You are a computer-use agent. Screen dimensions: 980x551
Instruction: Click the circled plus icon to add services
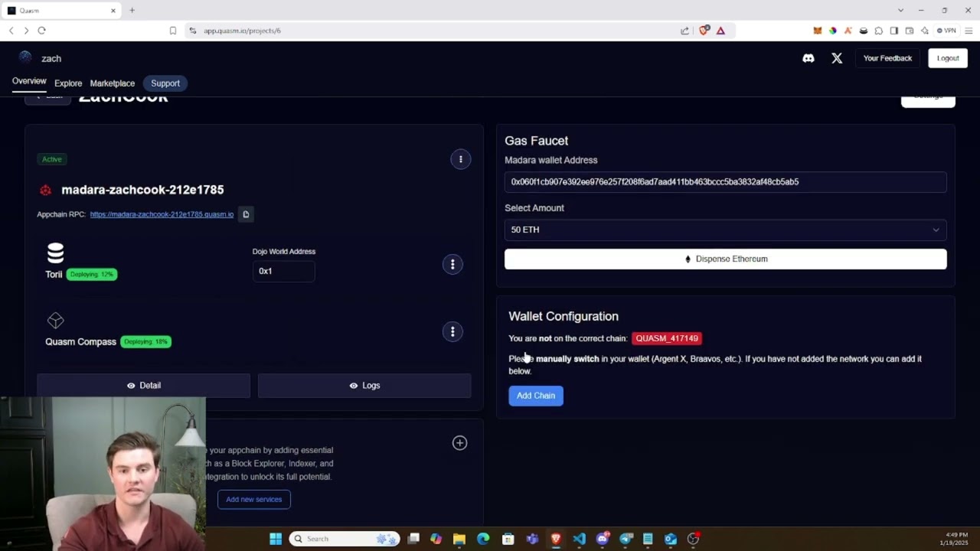click(459, 442)
